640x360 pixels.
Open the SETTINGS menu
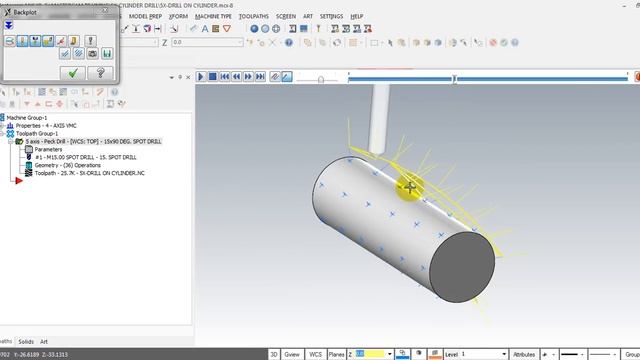[x=331, y=16]
